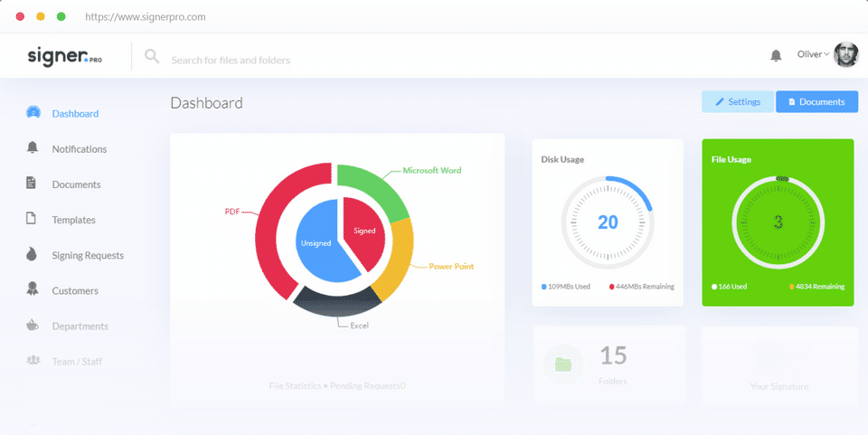Click the search magnifier icon
Image resolution: width=868 pixels, height=435 pixels.
pyautogui.click(x=152, y=56)
